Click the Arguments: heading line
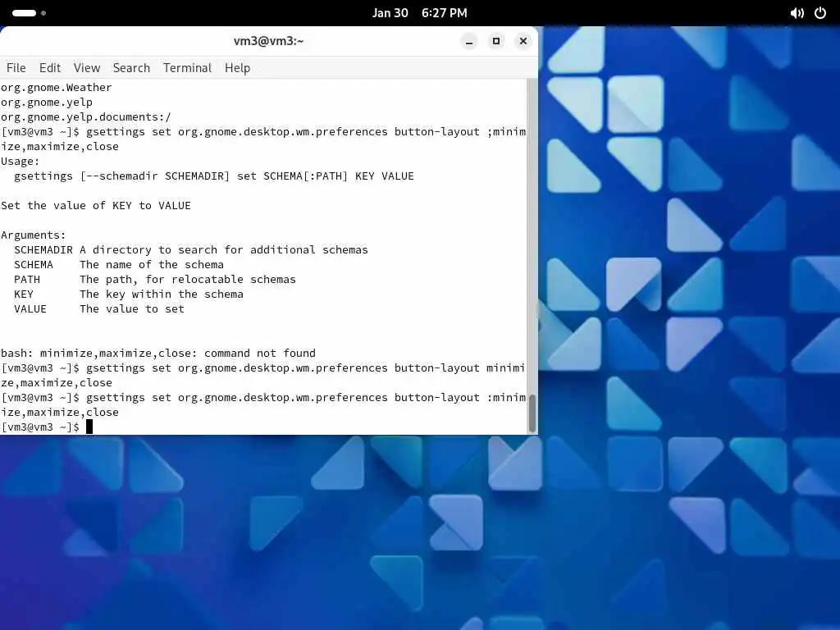Image resolution: width=840 pixels, height=630 pixels. click(33, 235)
